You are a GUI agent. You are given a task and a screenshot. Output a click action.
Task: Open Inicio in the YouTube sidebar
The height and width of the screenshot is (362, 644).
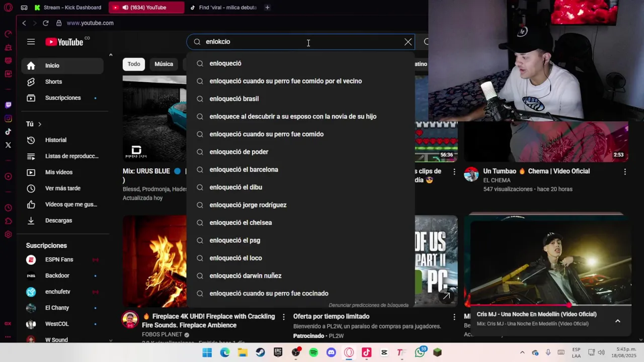pyautogui.click(x=62, y=65)
